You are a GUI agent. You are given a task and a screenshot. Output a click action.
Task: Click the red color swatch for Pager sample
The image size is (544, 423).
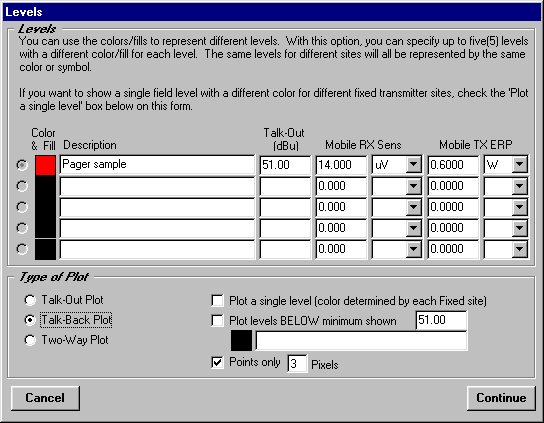tap(45, 165)
